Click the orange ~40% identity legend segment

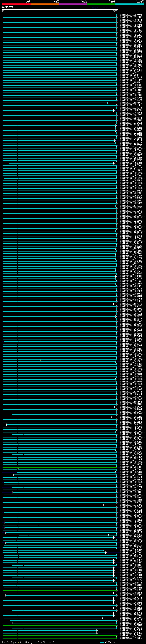tap(45, 4)
